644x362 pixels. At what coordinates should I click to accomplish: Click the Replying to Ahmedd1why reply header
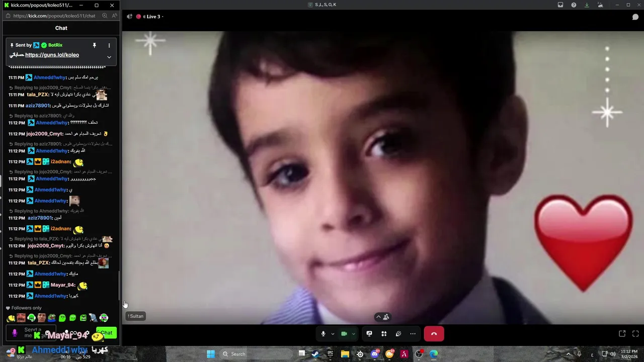[49, 211]
